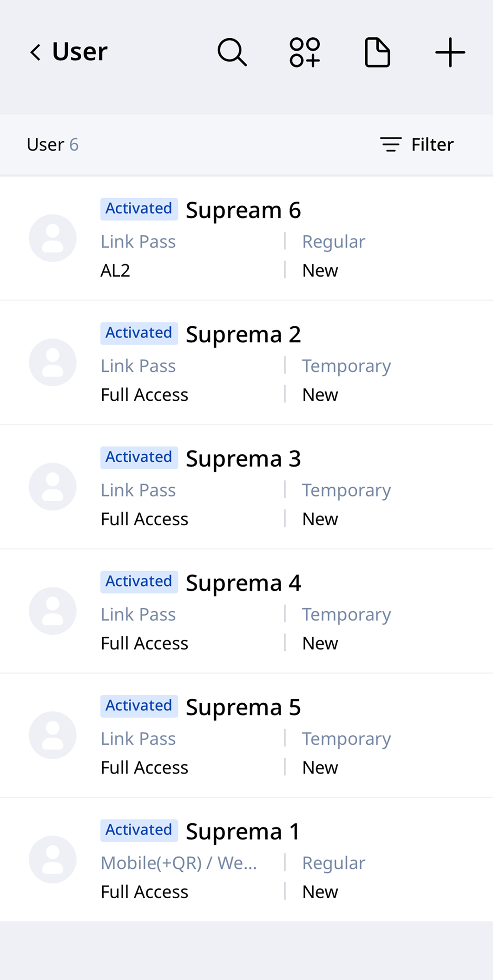Screen dimensions: 493x980
Task: Select the Suprema 2 user name
Action: click(243, 335)
